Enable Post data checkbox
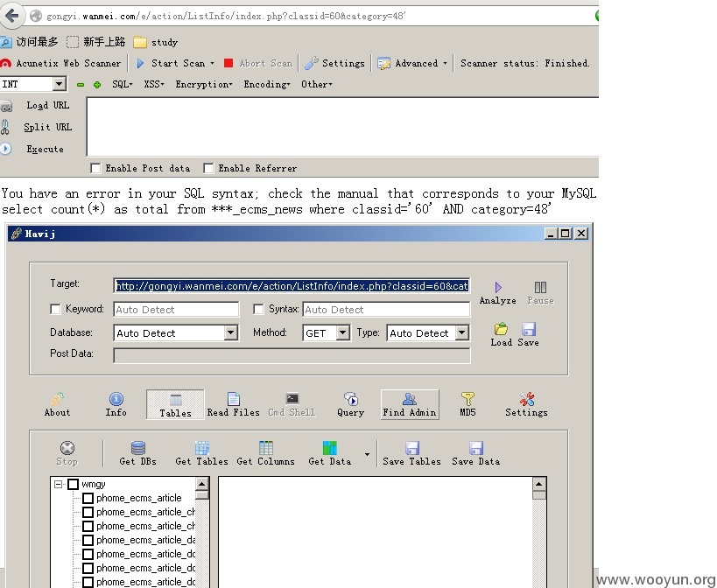 tap(95, 169)
